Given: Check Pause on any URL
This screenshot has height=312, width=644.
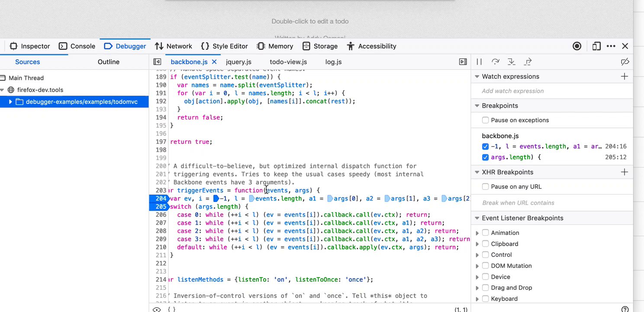Looking at the screenshot, I should (485, 187).
